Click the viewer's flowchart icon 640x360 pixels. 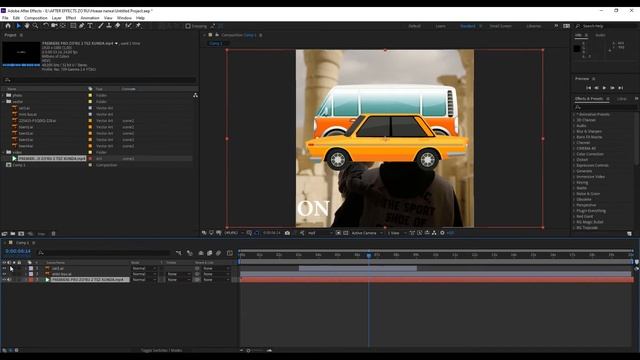434,233
